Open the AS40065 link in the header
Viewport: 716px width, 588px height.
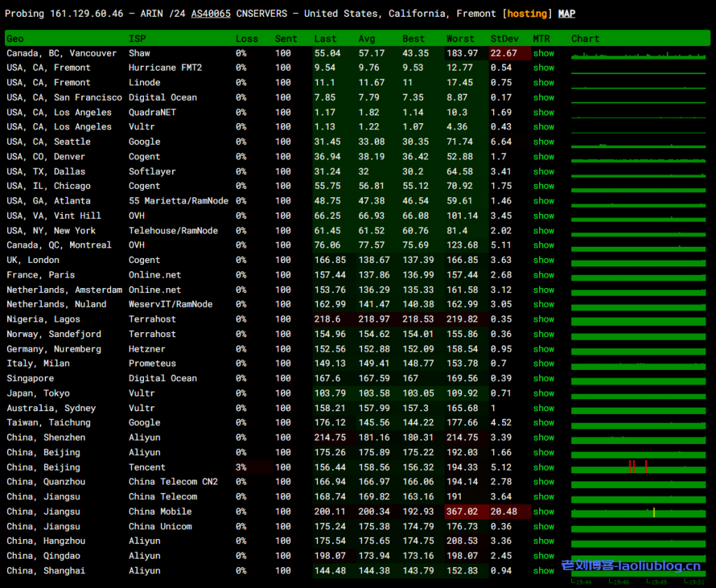coord(210,14)
